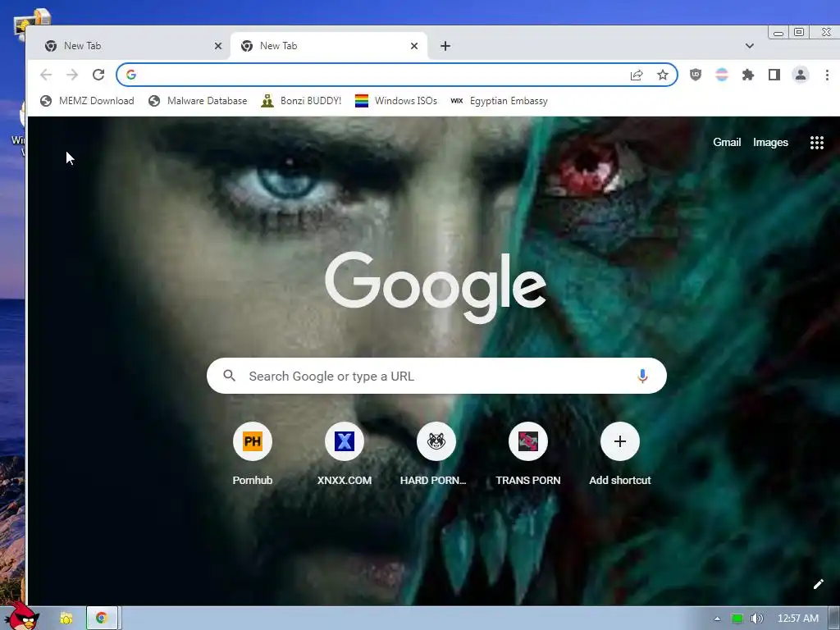Click the magnifier icon in search box

[230, 376]
